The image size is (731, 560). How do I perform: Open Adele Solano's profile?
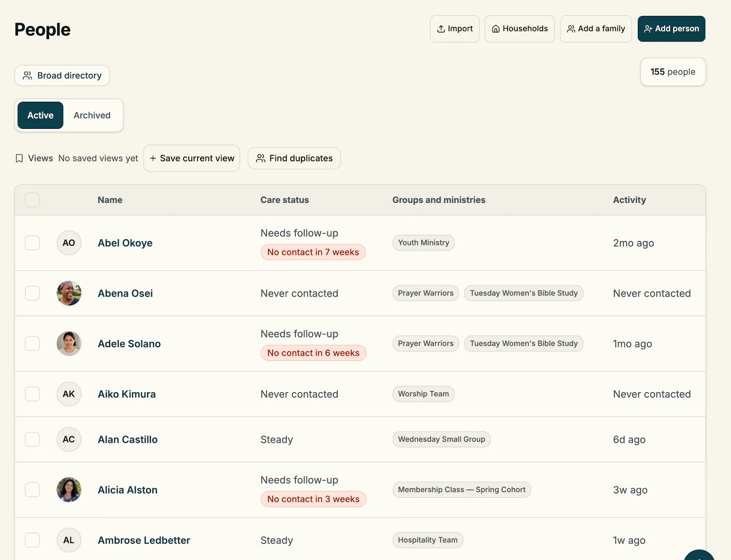click(129, 343)
